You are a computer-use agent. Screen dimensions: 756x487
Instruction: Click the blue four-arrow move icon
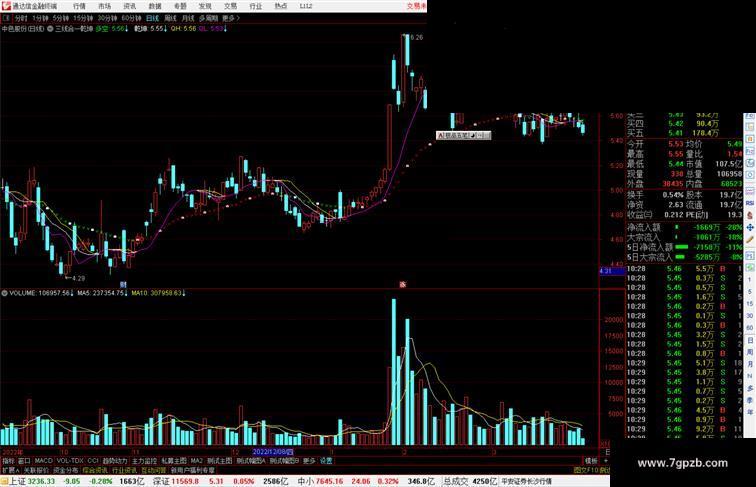click(750, 228)
